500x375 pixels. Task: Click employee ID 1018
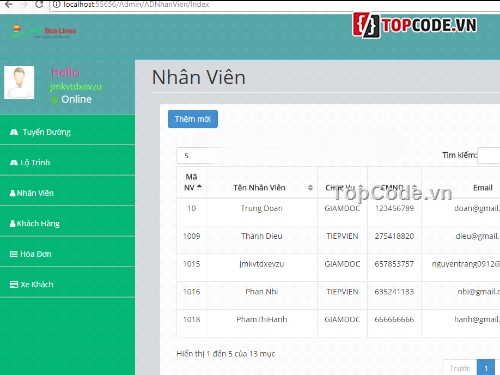pyautogui.click(x=192, y=319)
